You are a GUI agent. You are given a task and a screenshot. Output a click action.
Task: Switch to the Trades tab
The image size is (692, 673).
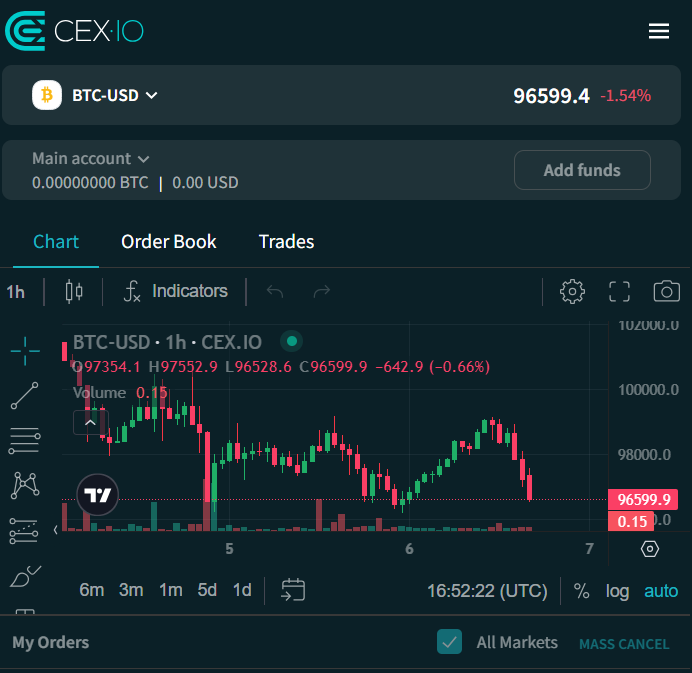286,242
